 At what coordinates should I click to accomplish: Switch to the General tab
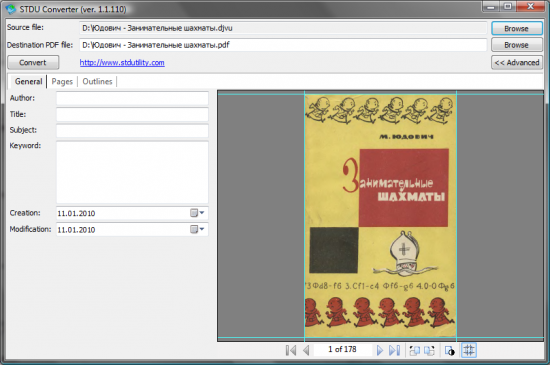tap(28, 81)
